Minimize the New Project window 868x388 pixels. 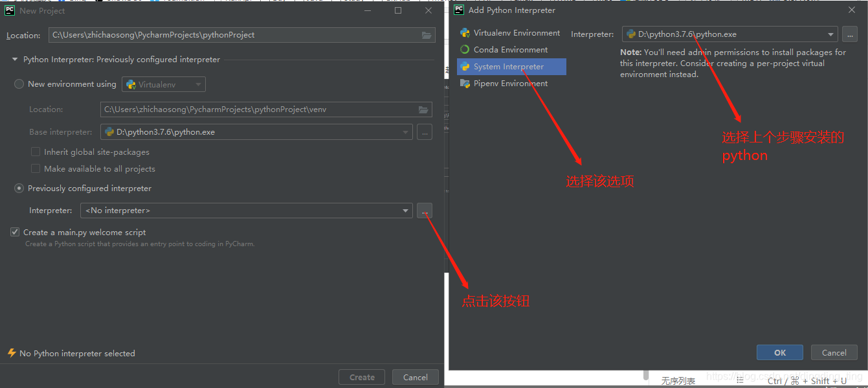[368, 10]
